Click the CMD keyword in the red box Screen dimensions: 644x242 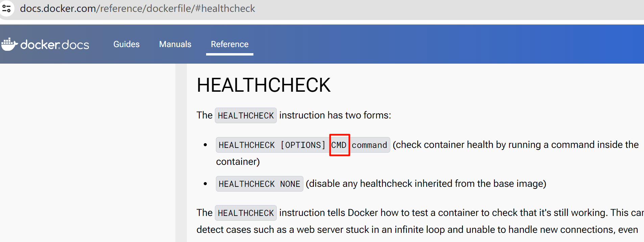click(339, 145)
